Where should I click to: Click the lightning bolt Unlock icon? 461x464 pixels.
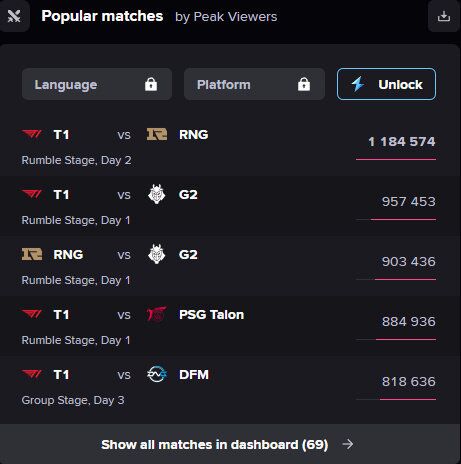click(x=358, y=84)
